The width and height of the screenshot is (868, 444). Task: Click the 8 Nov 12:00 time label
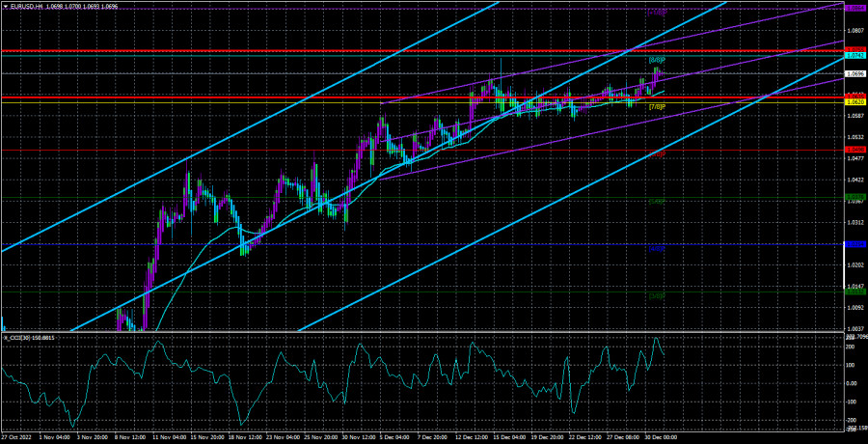tap(128, 437)
